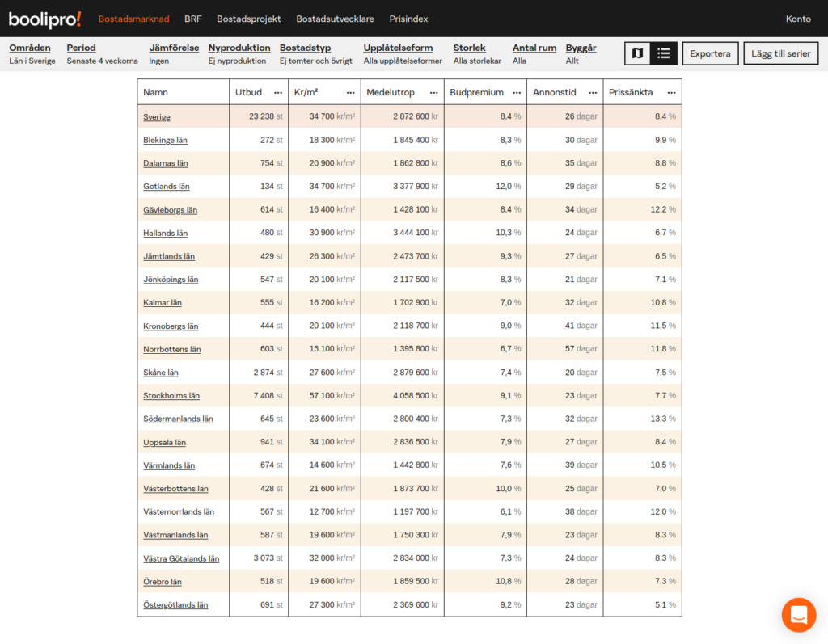Open the chat support bubble
Viewport: 828px width, 644px height.
pyautogui.click(x=799, y=615)
